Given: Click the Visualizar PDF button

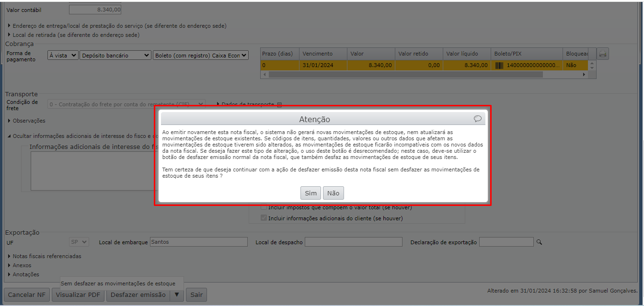Looking at the screenshot, I should coord(78,295).
